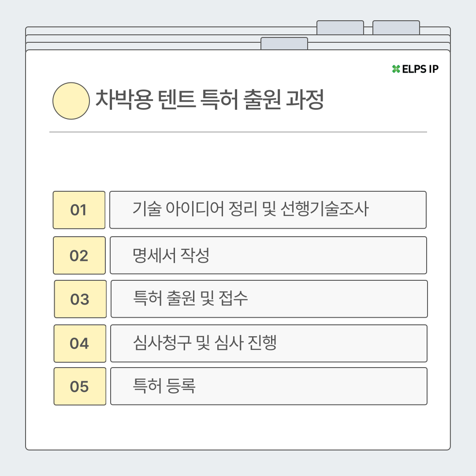Click the yellow 01 number box
This screenshot has height=476, width=476.
pyautogui.click(x=79, y=210)
